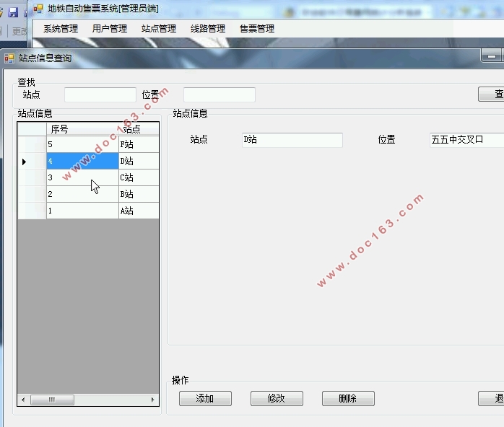This screenshot has width=504, height=427.
Task: Open the 线路管理 menu
Action: click(208, 29)
